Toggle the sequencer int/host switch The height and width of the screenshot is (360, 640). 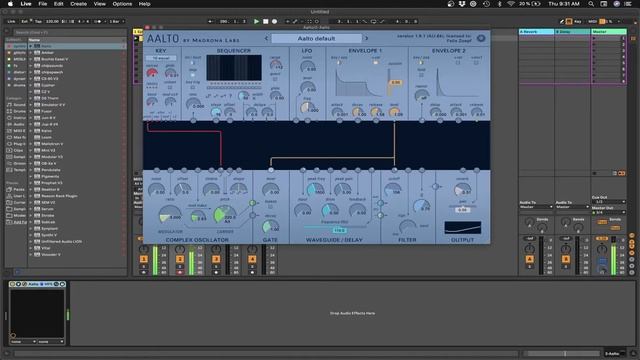pyautogui.click(x=192, y=63)
